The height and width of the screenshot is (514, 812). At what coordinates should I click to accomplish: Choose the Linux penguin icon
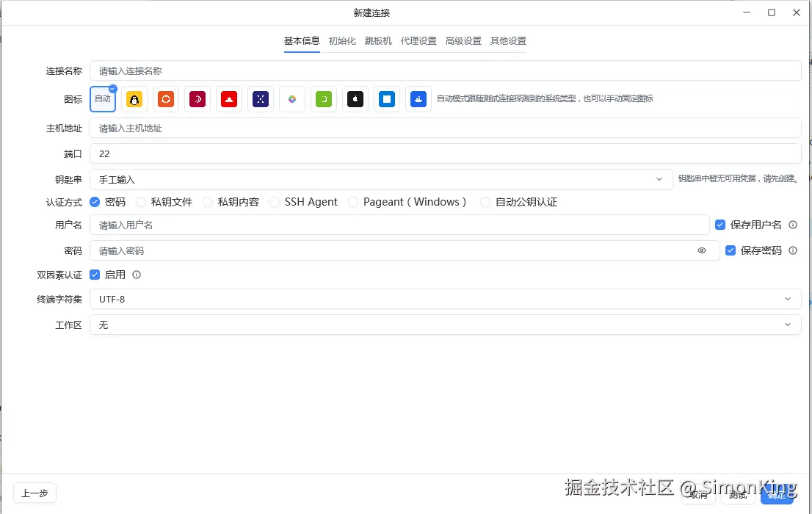click(134, 99)
